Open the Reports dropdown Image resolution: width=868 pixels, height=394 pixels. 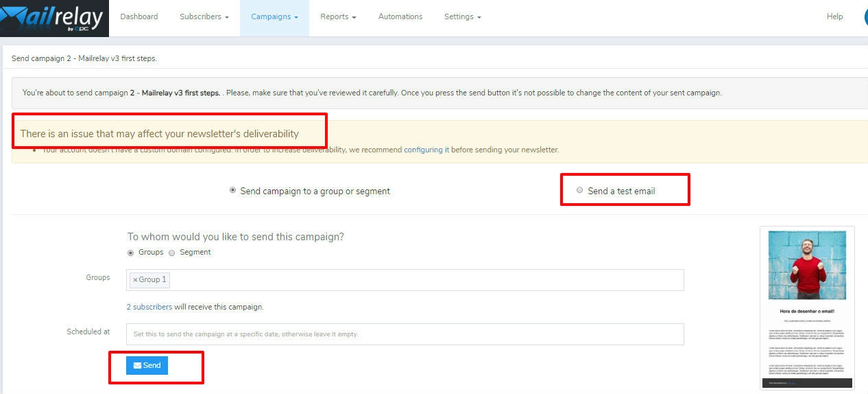coord(338,17)
